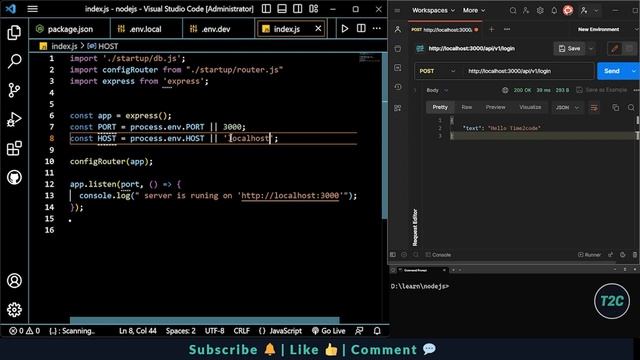This screenshot has width=640, height=360.
Task: Open the editor More Actions ellipsis
Action: tap(377, 29)
